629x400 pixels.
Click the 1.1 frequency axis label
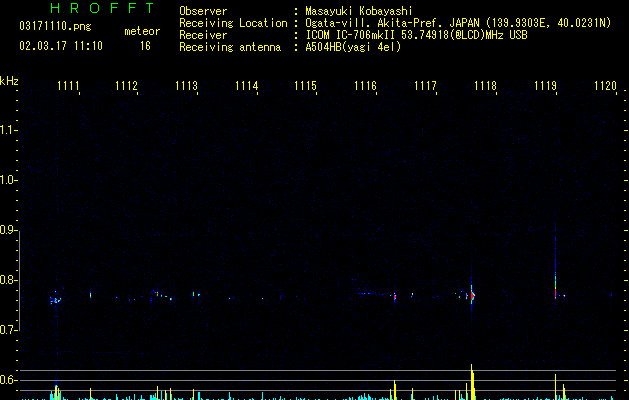pos(8,130)
